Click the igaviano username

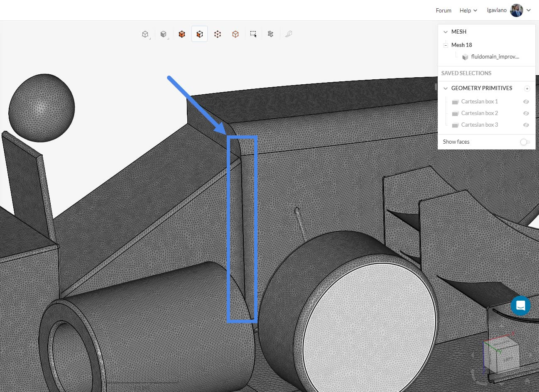click(497, 10)
